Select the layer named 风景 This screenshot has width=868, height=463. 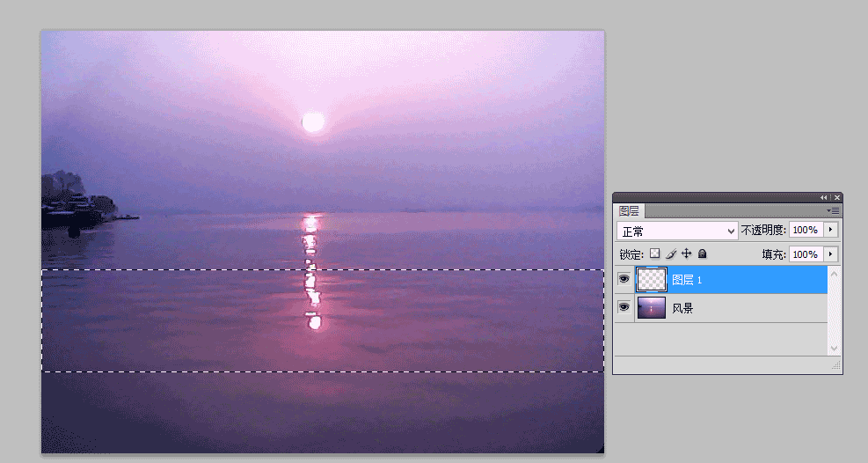pyautogui.click(x=682, y=308)
